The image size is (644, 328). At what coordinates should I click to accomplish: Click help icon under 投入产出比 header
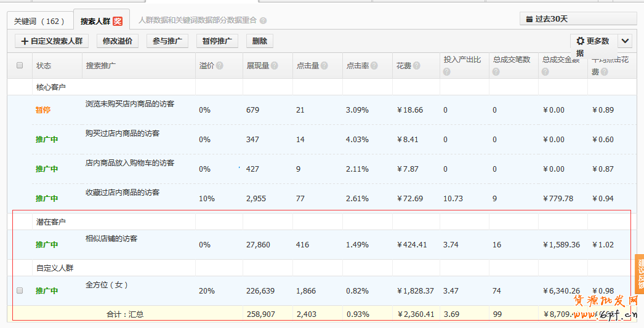pyautogui.click(x=447, y=72)
